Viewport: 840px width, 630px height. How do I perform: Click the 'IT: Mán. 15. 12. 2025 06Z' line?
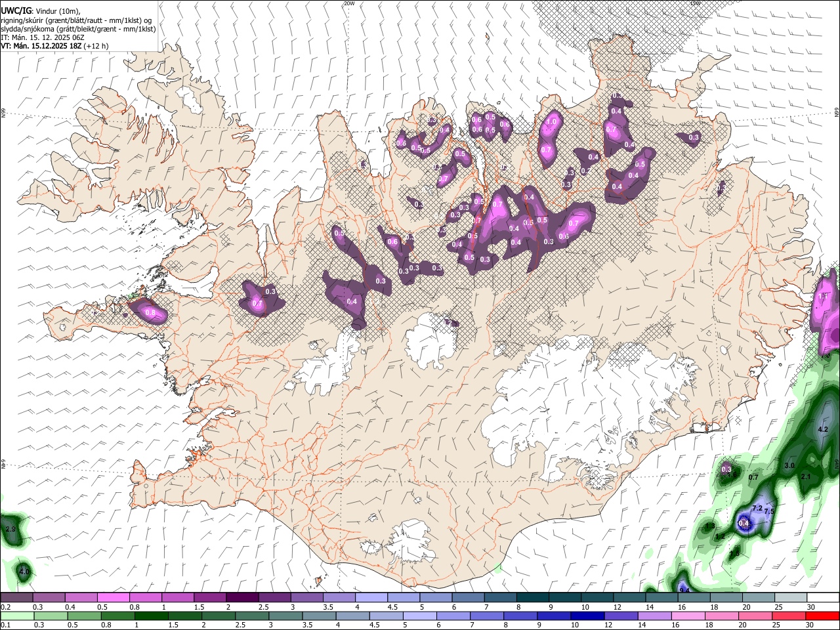click(43, 37)
